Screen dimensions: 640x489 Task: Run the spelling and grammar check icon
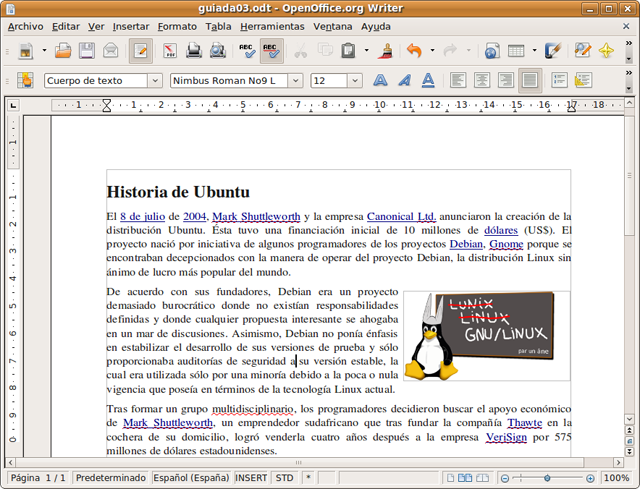(x=246, y=50)
